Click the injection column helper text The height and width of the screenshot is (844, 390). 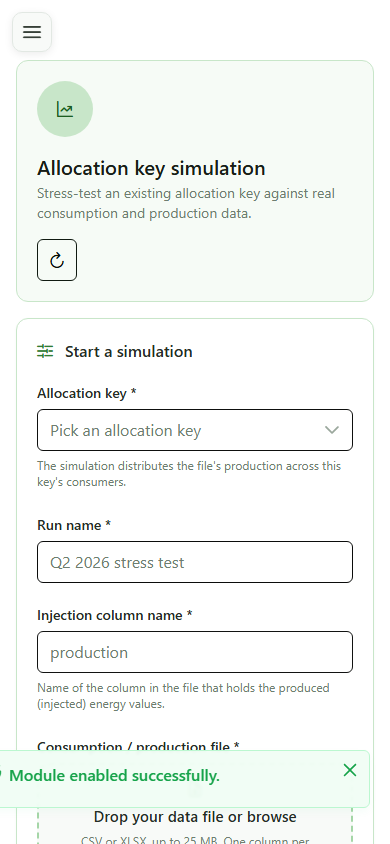point(183,695)
